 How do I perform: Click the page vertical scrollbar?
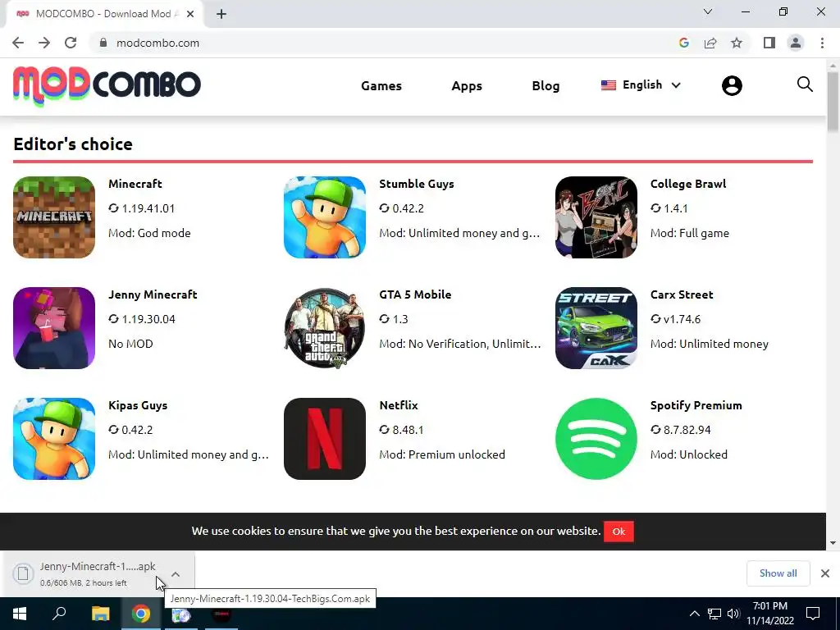[833, 102]
